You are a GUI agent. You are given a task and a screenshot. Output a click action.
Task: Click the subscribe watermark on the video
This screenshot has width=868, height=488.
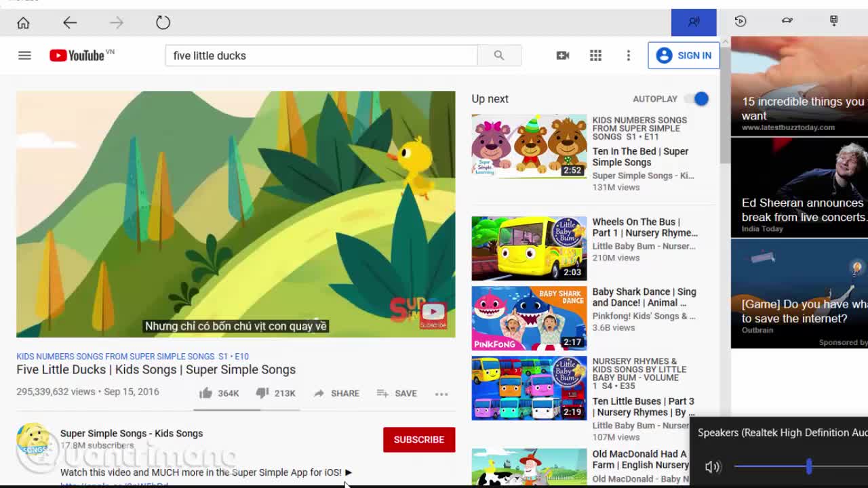click(433, 315)
